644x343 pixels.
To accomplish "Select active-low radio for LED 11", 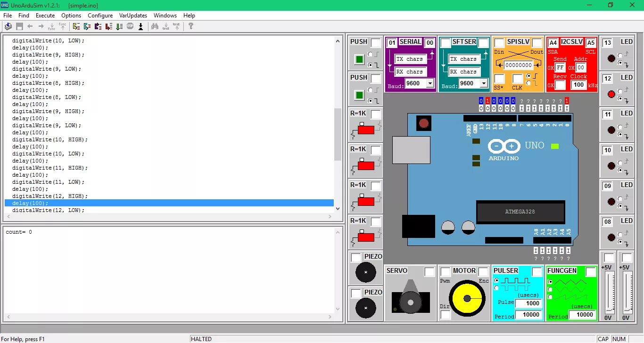I will [x=620, y=135].
